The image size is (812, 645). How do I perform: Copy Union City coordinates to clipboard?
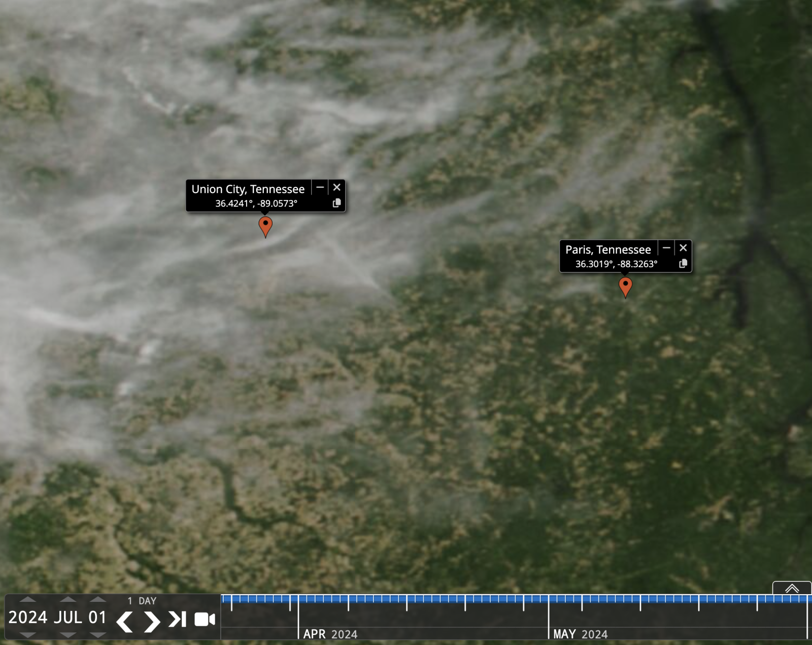(x=336, y=203)
